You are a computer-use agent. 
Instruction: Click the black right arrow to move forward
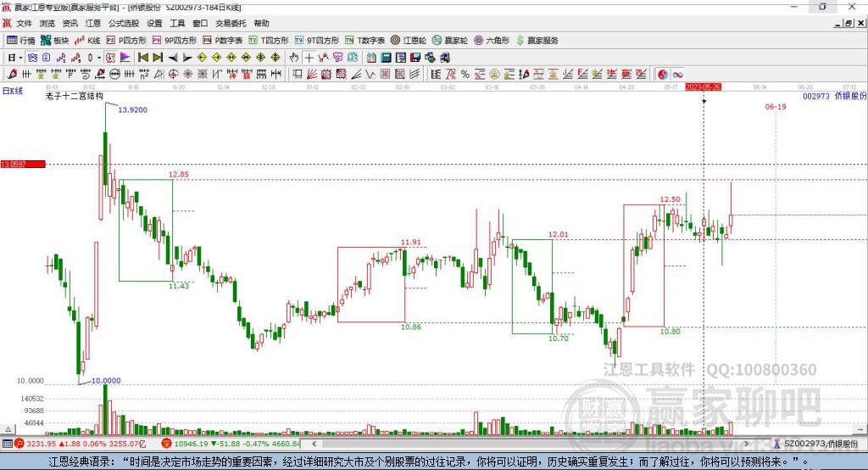[187, 58]
